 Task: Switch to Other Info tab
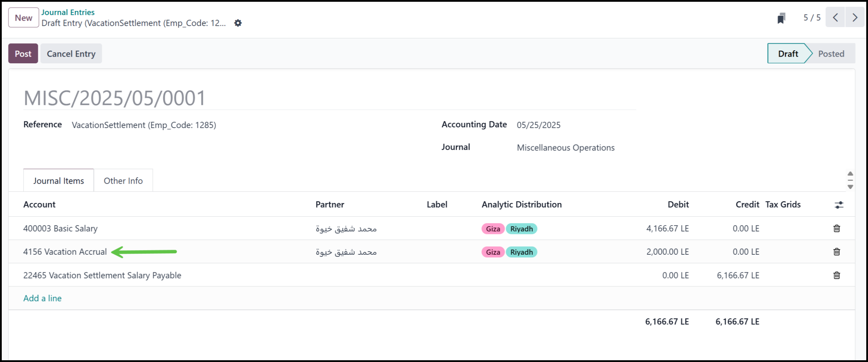click(123, 181)
